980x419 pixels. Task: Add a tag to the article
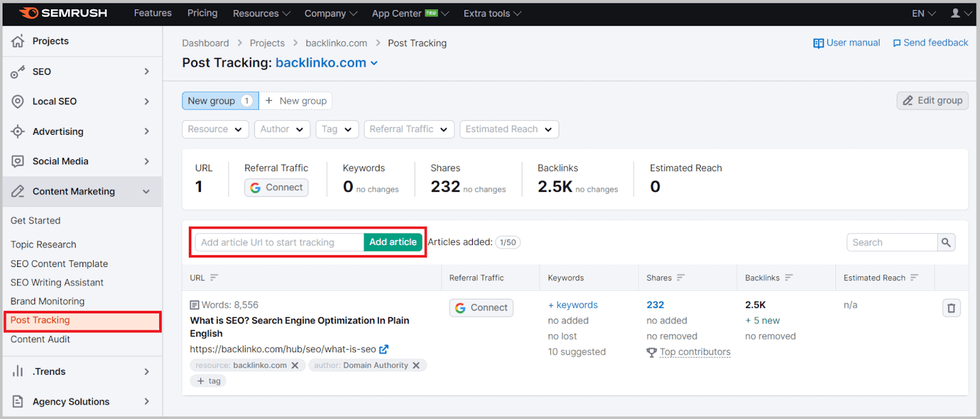pyautogui.click(x=208, y=381)
